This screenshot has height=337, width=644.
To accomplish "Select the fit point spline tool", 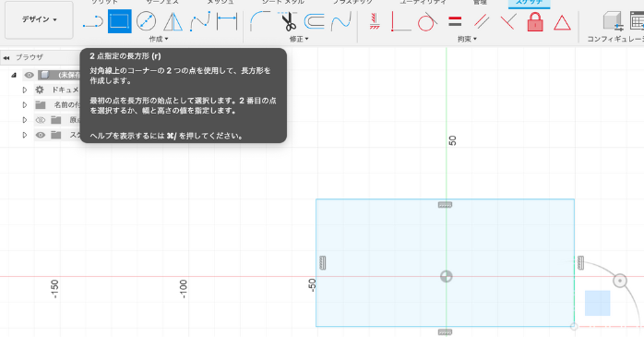I will click(x=200, y=21).
